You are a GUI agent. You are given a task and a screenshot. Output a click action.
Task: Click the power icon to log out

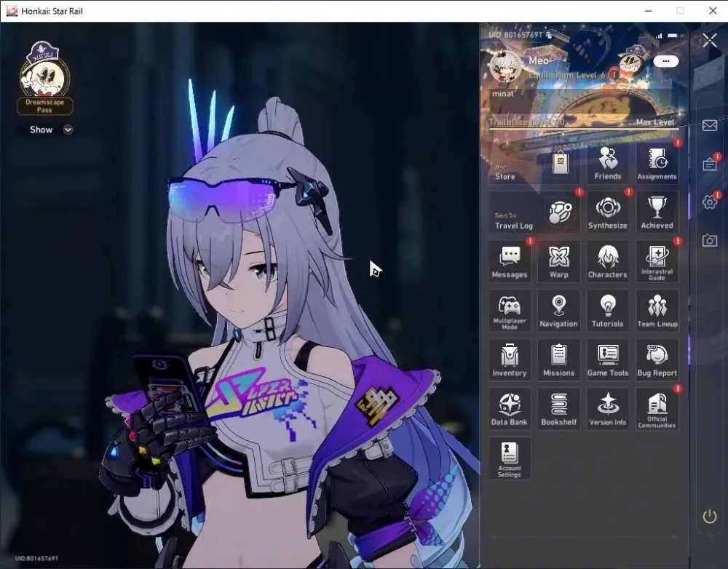(709, 516)
